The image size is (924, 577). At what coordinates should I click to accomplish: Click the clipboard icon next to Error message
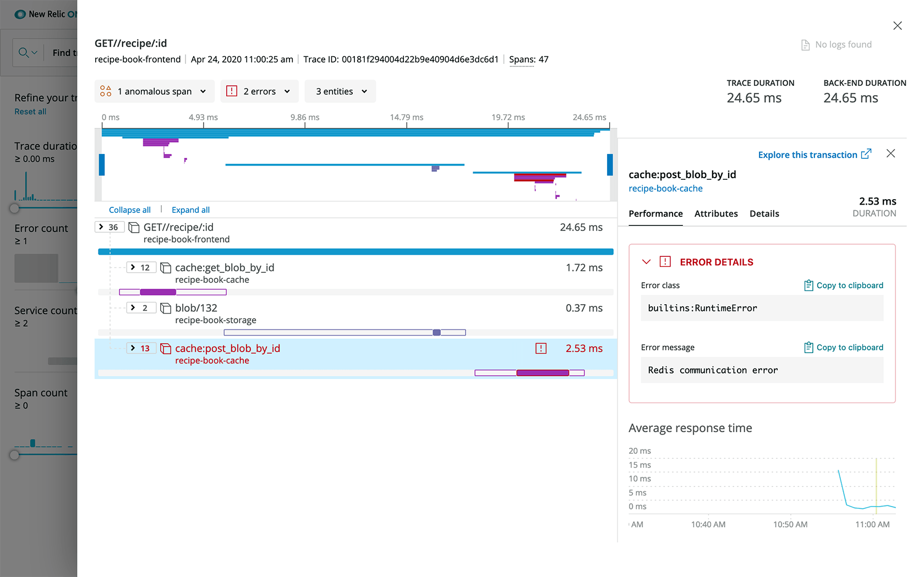(808, 347)
